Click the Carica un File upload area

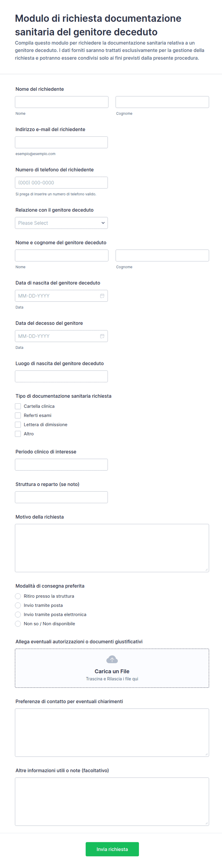pyautogui.click(x=112, y=668)
